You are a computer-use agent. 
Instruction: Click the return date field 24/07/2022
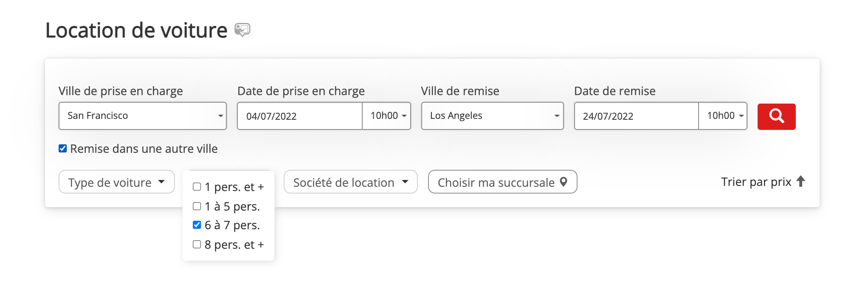pos(636,116)
